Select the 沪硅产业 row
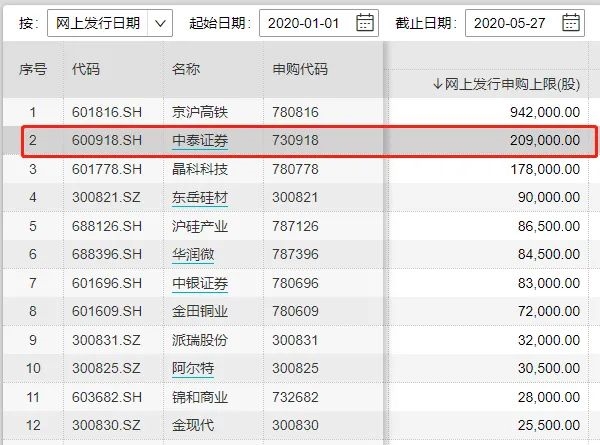The height and width of the screenshot is (445, 600). tap(295, 226)
